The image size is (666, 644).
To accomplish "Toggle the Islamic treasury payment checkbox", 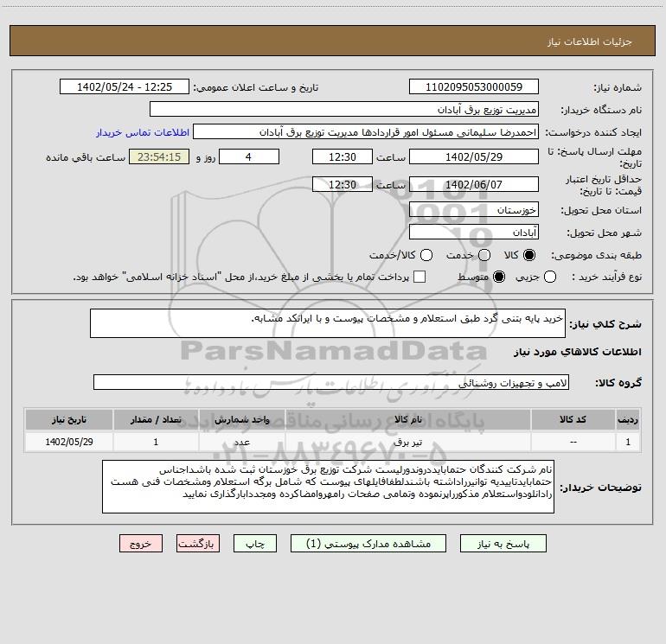I will coord(419,277).
